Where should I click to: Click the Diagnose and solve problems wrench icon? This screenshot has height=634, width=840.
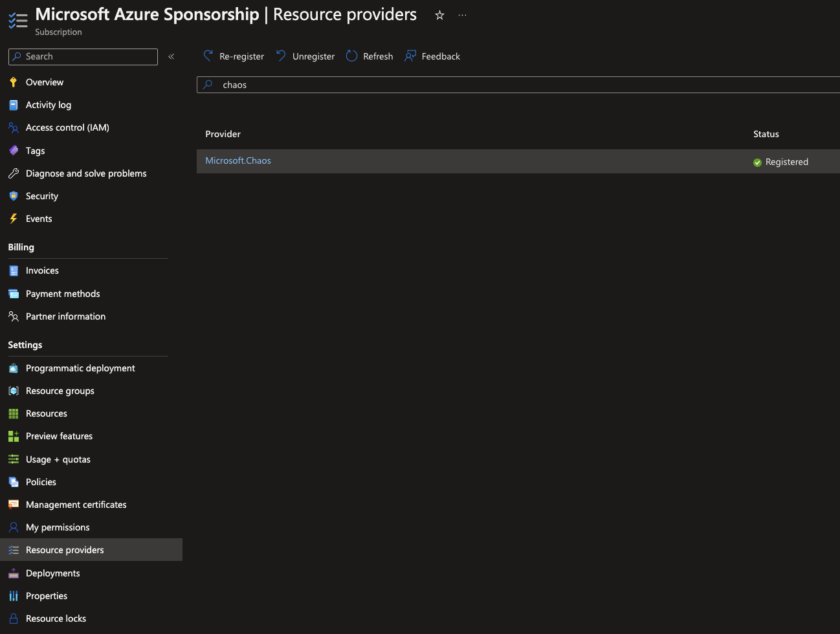point(14,173)
